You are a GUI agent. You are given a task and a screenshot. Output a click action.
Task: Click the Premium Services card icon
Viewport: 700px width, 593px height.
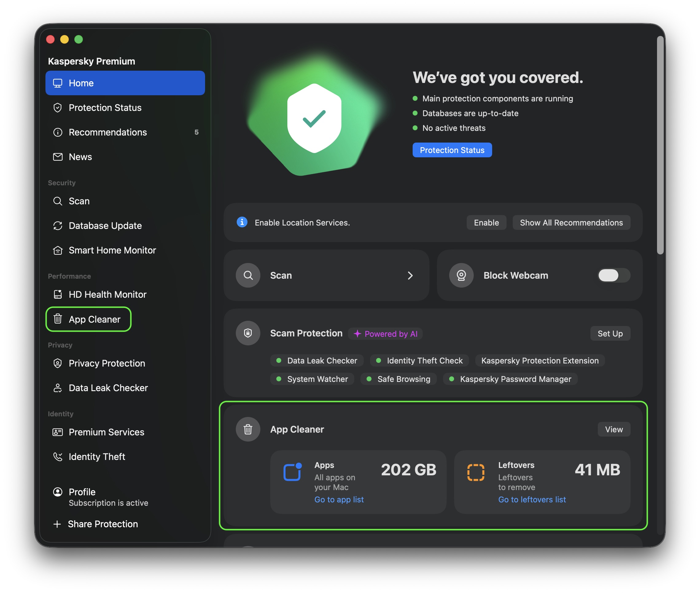(x=57, y=432)
